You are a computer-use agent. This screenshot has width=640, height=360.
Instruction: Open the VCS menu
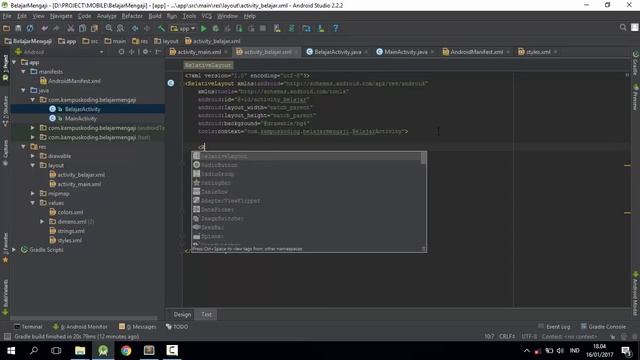(207, 16)
